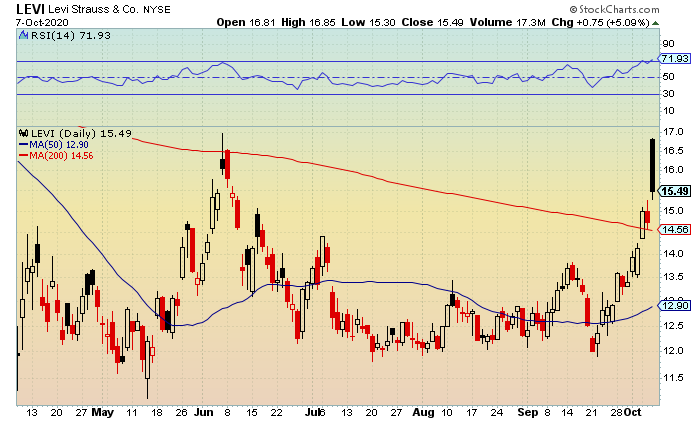The image size is (700, 421).
Task: Click the May month label on the date axis
Action: click(x=103, y=413)
